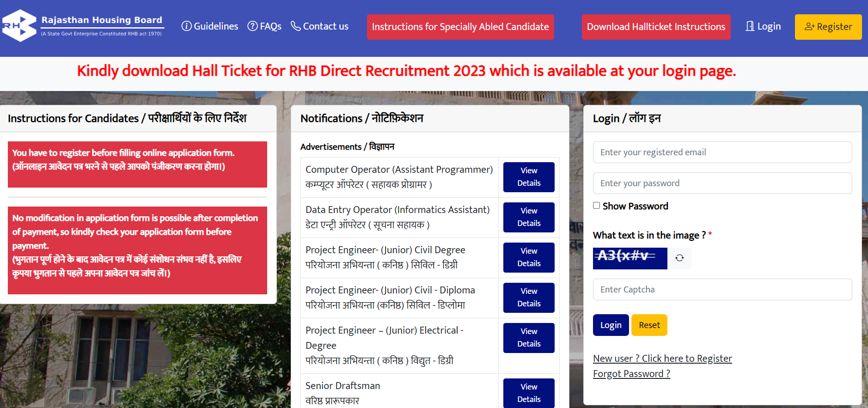This screenshot has height=408, width=868.
Task: View Details for Project Engineer Civil Degree
Action: coord(529,257)
